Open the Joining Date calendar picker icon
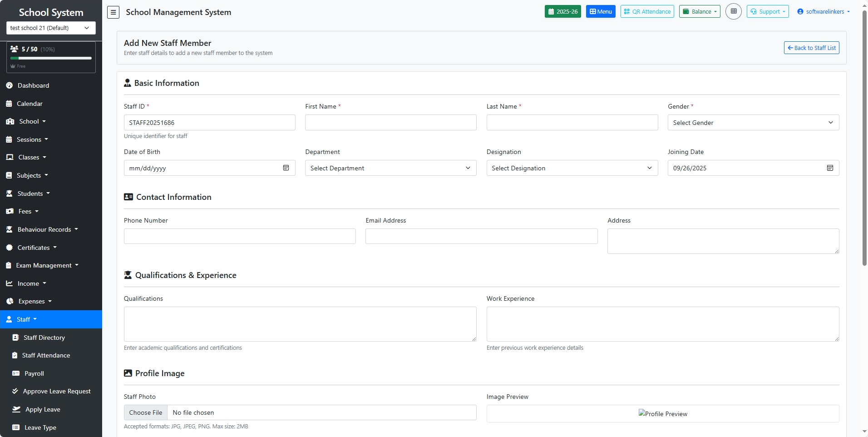Screen dimensions: 868x437 (830, 168)
